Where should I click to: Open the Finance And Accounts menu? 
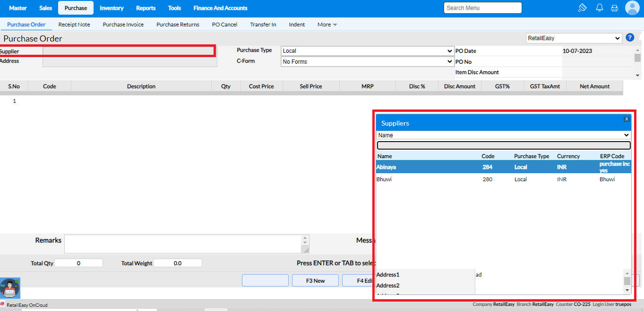tap(220, 8)
